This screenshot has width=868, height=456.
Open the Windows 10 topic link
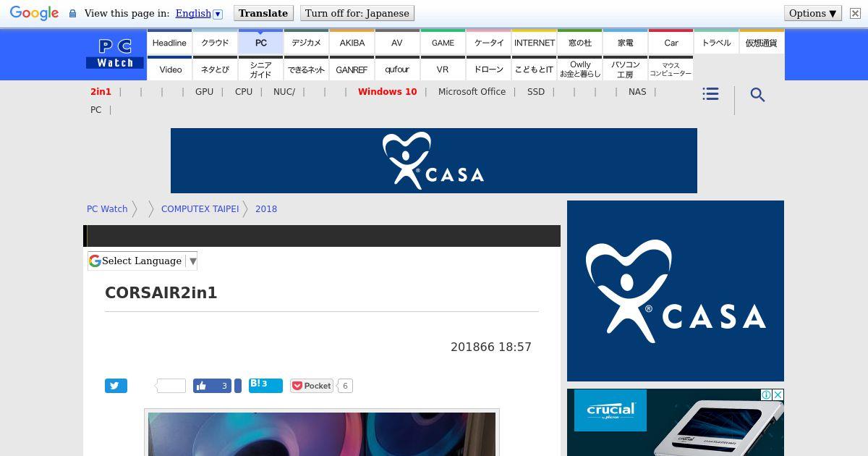(388, 92)
